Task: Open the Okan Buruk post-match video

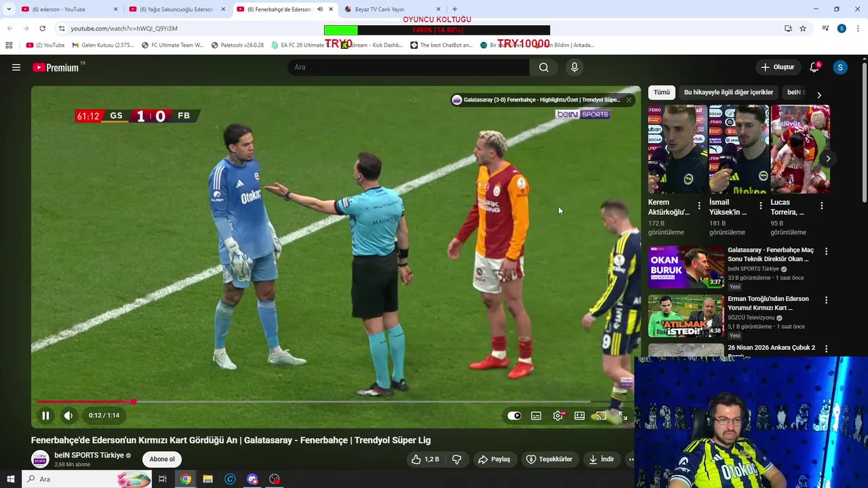Action: pyautogui.click(x=686, y=267)
